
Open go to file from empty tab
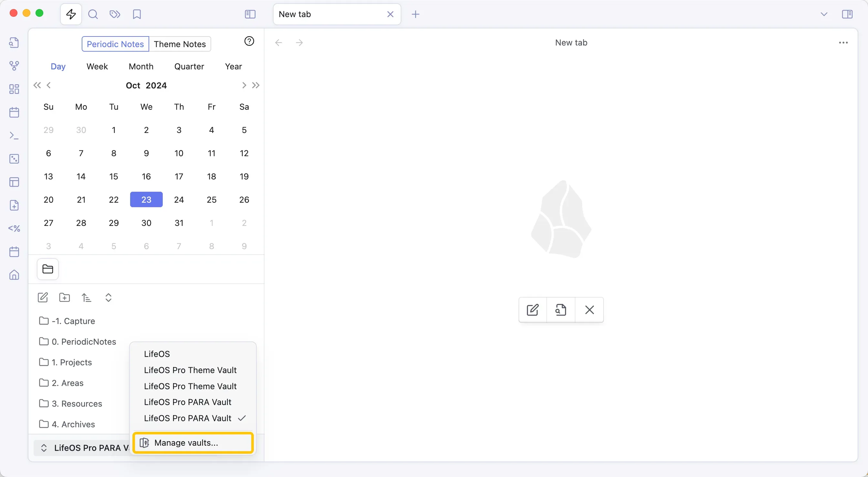pyautogui.click(x=561, y=310)
